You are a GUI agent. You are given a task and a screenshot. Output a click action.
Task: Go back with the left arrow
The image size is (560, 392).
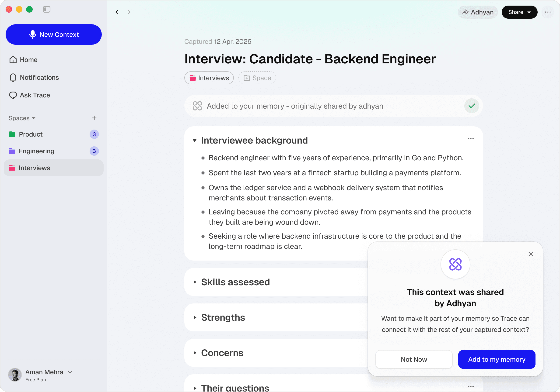pyautogui.click(x=117, y=12)
